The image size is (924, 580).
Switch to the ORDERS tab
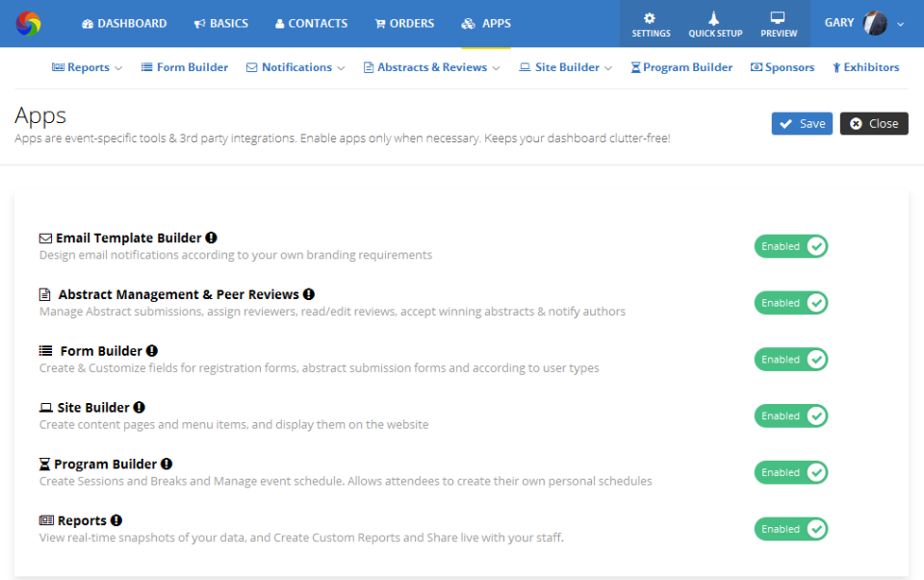point(404,23)
